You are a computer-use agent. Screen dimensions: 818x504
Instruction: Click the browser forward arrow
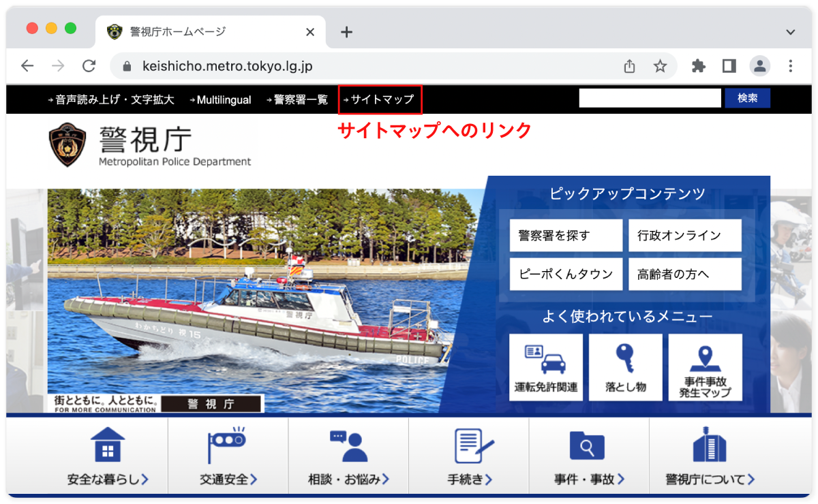tap(58, 66)
